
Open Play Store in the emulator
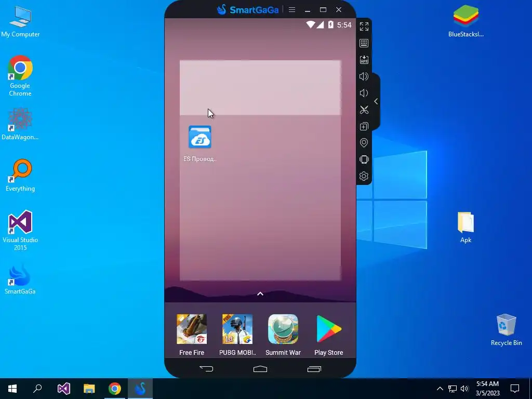point(328,335)
